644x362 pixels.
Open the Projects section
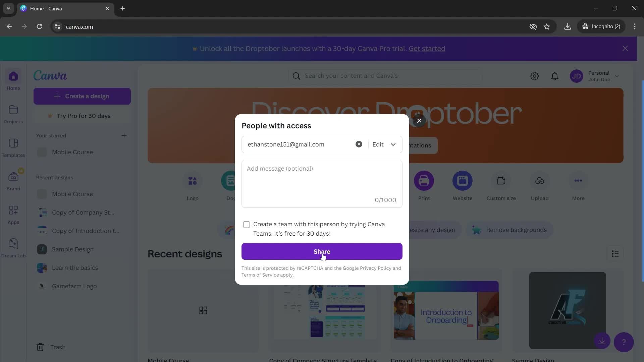13,115
